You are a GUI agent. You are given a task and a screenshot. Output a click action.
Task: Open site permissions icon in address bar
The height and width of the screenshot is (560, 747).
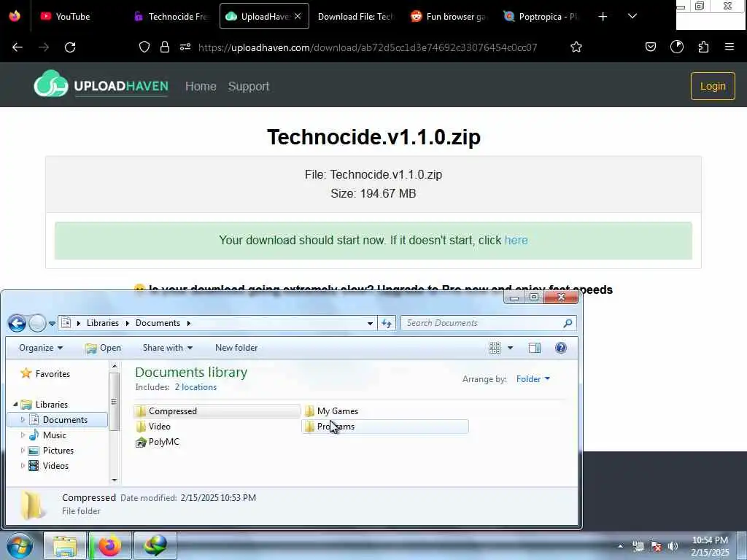185,47
